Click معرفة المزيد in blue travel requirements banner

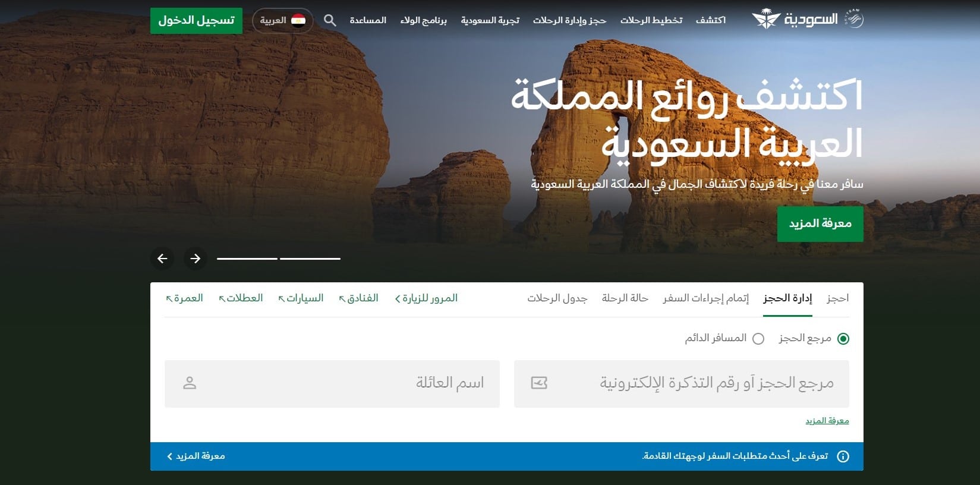pos(196,456)
